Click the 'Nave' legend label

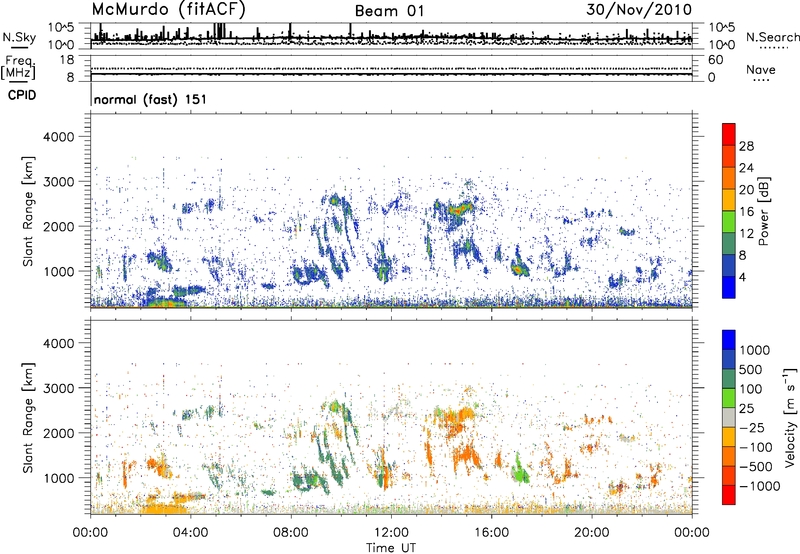pos(761,70)
